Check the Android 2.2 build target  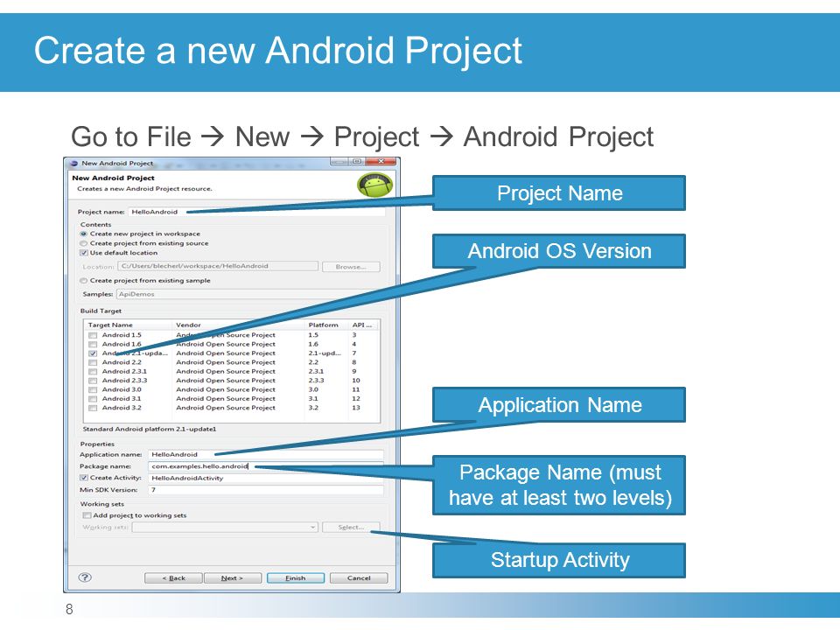pos(93,362)
